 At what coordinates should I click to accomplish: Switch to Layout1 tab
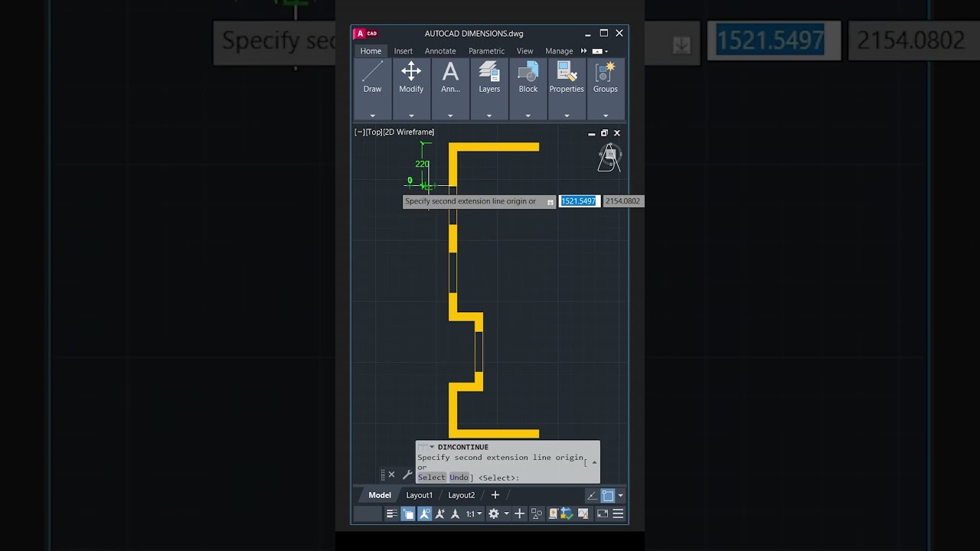coord(419,495)
